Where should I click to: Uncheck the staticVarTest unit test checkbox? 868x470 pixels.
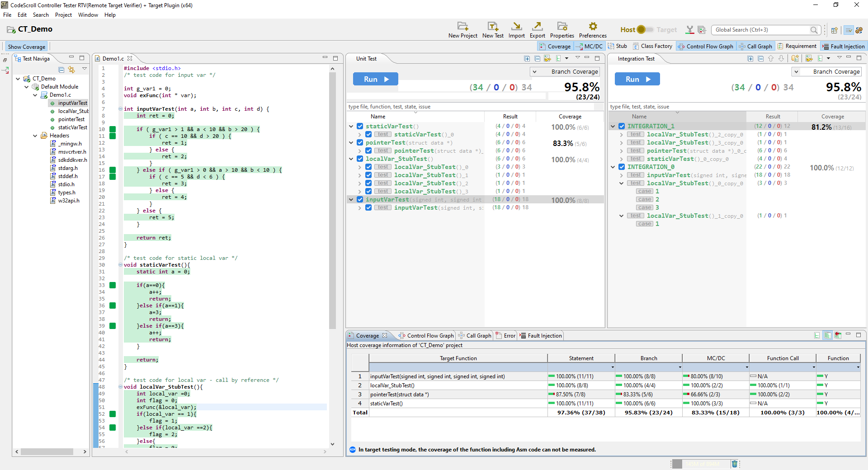[x=360, y=127]
